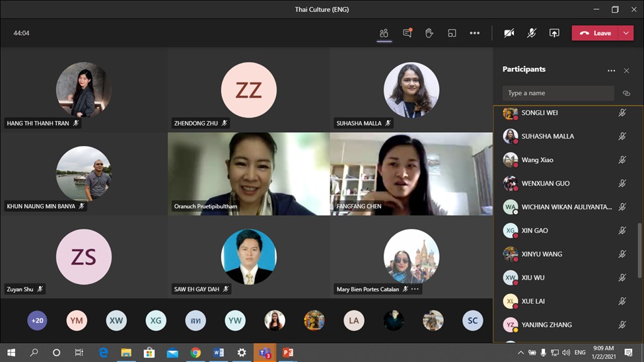This screenshot has width=644, height=362.
Task: Click ZHENDONG ZHU ZZ avatar tile
Action: coord(248,90)
